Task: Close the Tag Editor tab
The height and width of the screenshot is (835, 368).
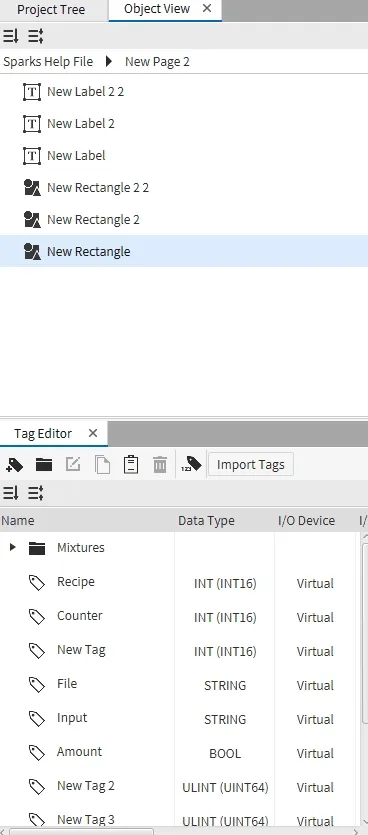Action: pos(93,433)
